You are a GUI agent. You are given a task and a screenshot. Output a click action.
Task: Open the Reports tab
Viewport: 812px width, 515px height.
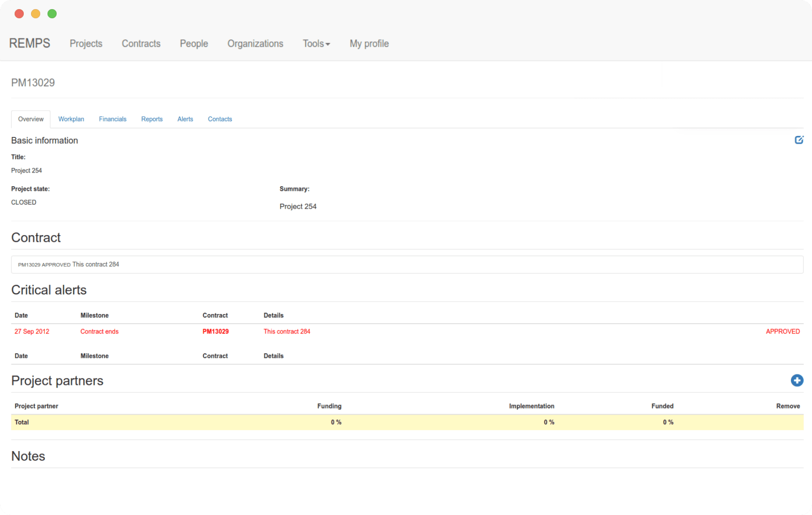point(152,119)
